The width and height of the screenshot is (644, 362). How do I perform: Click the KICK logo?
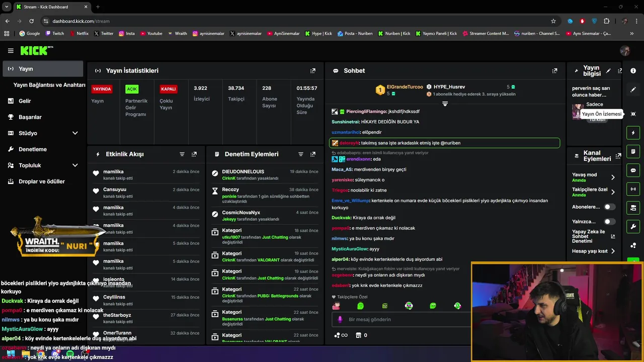point(37,50)
